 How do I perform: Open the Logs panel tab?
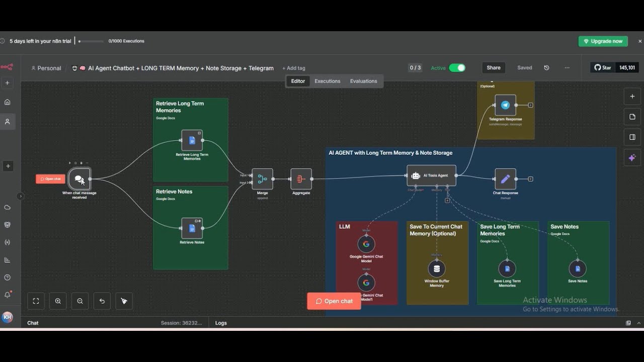[221, 323]
